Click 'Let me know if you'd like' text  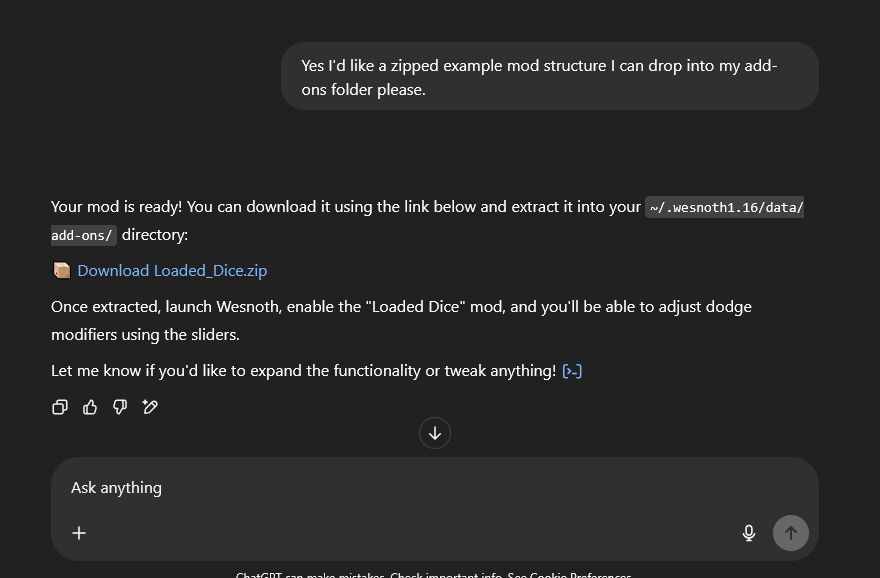point(303,371)
